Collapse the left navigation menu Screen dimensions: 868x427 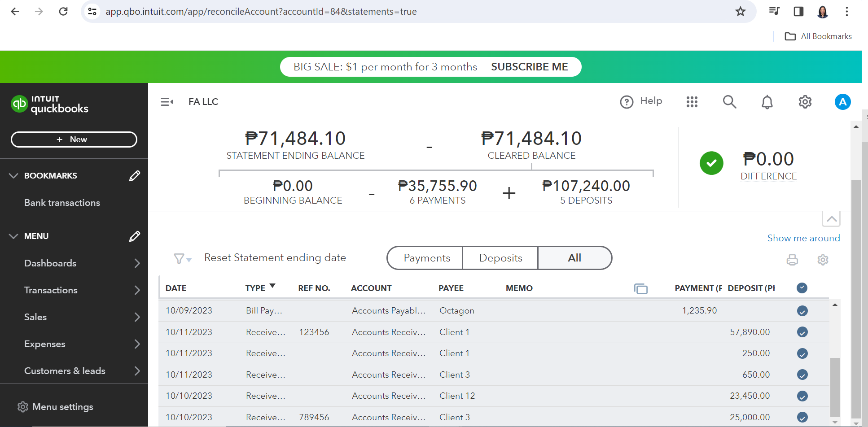(x=167, y=102)
